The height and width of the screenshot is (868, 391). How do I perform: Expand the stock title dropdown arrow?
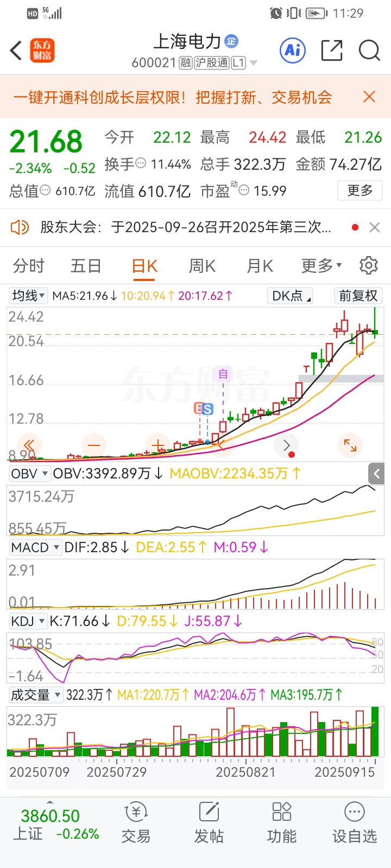tap(253, 63)
